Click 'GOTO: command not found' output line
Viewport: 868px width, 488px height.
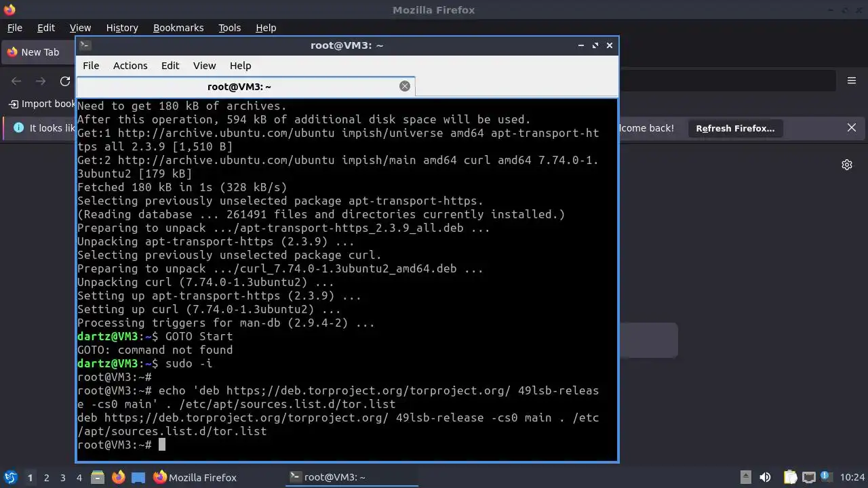pyautogui.click(x=155, y=350)
